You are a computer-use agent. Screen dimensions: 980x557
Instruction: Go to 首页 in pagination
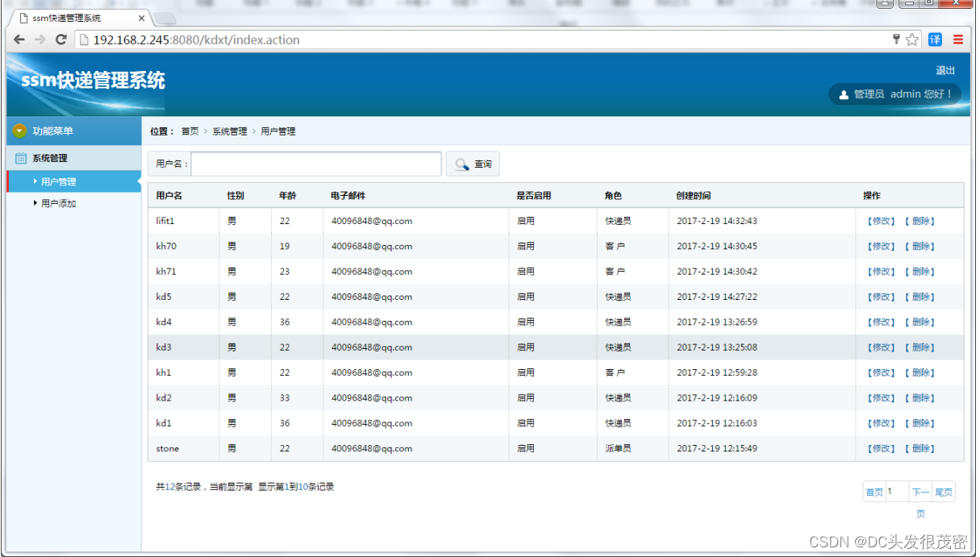click(874, 492)
